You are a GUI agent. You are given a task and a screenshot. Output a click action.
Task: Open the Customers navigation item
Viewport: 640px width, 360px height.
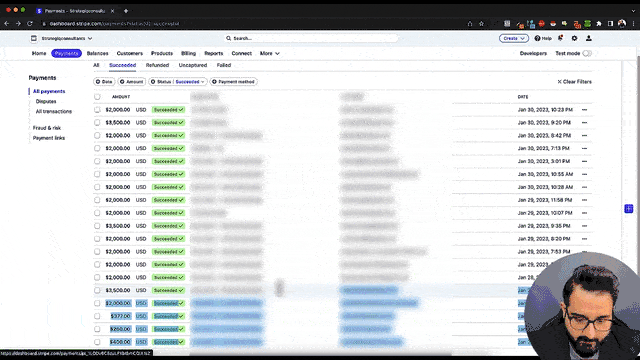click(x=129, y=53)
